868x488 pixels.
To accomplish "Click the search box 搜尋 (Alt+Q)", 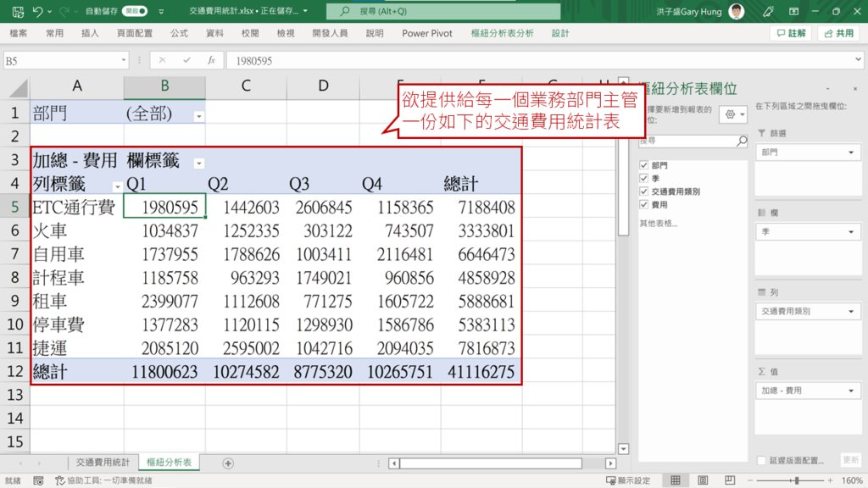I will [x=442, y=11].
